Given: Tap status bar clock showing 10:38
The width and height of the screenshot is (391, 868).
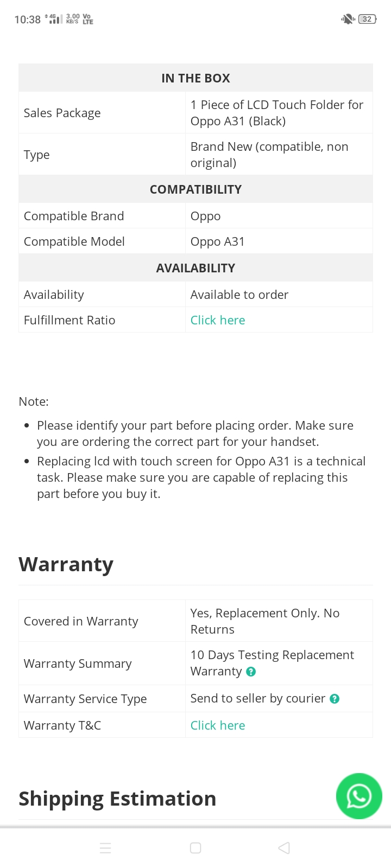Looking at the screenshot, I should [28, 20].
